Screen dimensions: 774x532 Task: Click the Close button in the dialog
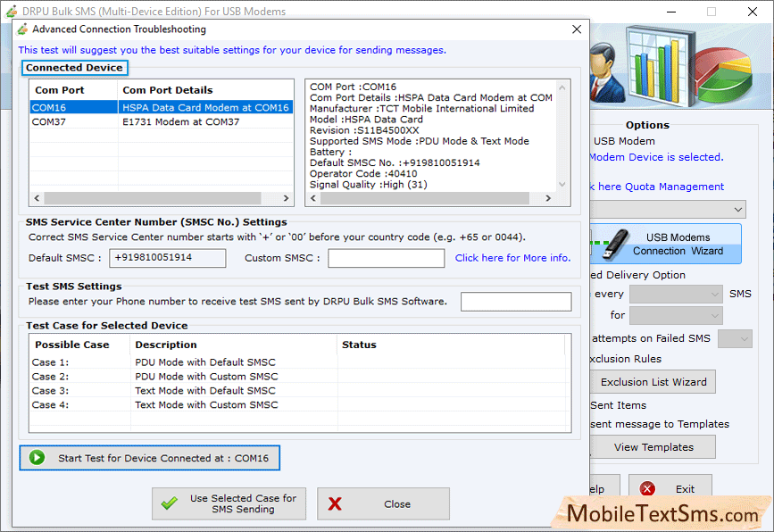(x=383, y=503)
